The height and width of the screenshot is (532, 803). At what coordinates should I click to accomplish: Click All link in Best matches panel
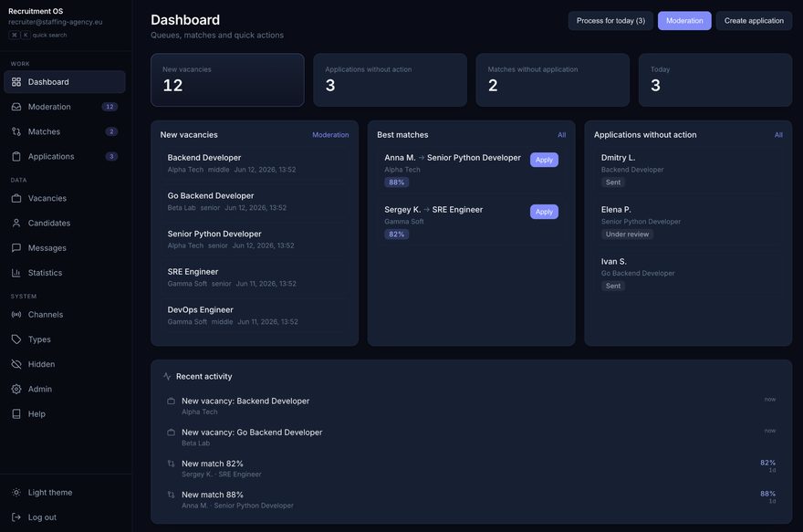(562, 135)
